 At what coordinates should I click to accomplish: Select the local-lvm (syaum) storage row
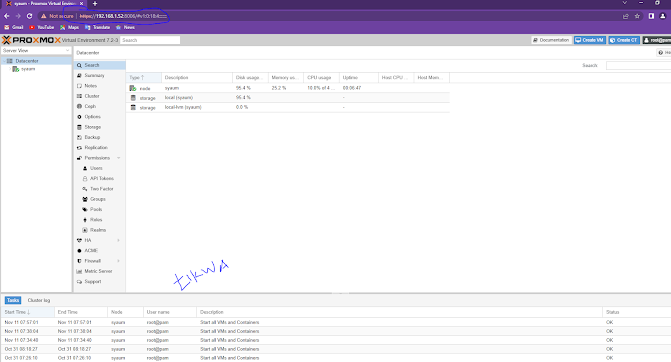tap(288, 107)
